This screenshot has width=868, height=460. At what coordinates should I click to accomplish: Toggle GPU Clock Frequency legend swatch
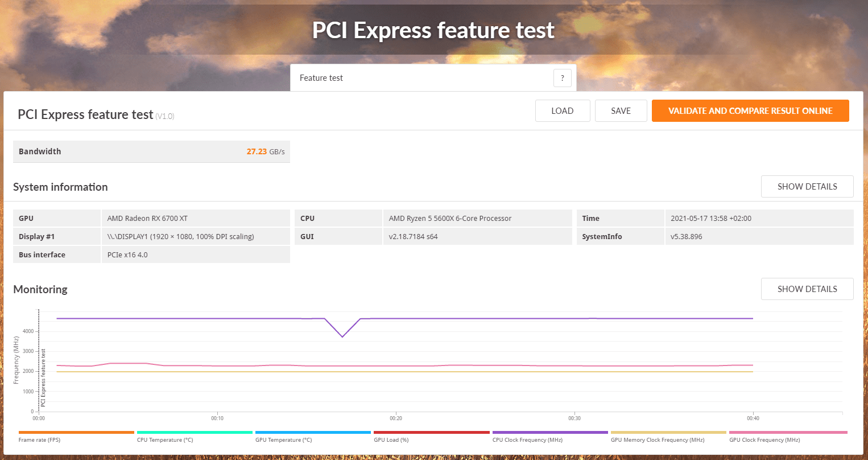pos(788,433)
